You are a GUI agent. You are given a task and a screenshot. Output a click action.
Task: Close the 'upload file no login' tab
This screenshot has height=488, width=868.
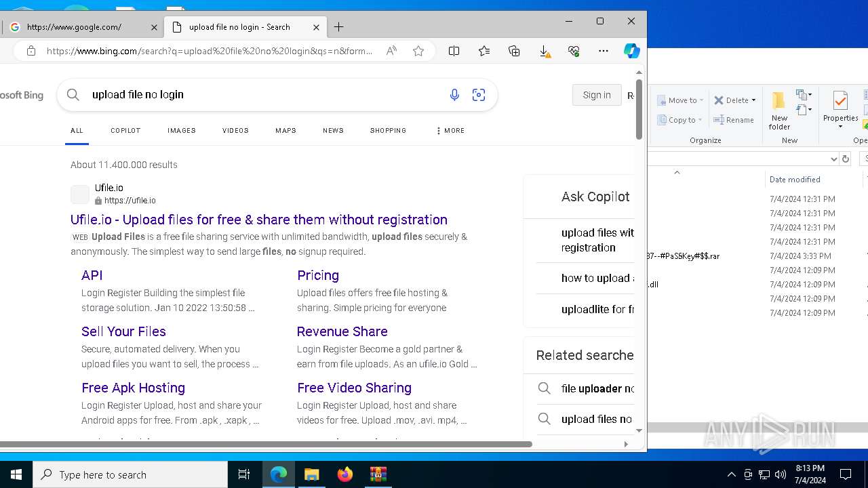click(317, 27)
